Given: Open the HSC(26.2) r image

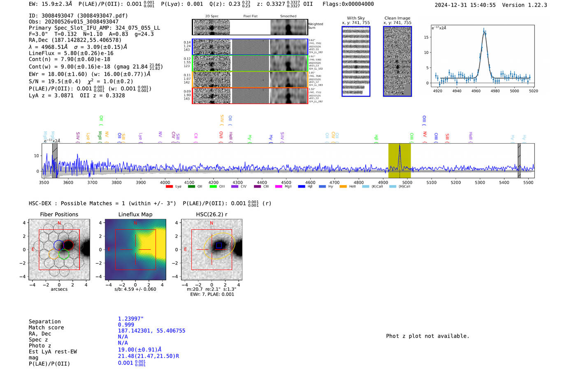Looking at the screenshot, I should pyautogui.click(x=211, y=249).
